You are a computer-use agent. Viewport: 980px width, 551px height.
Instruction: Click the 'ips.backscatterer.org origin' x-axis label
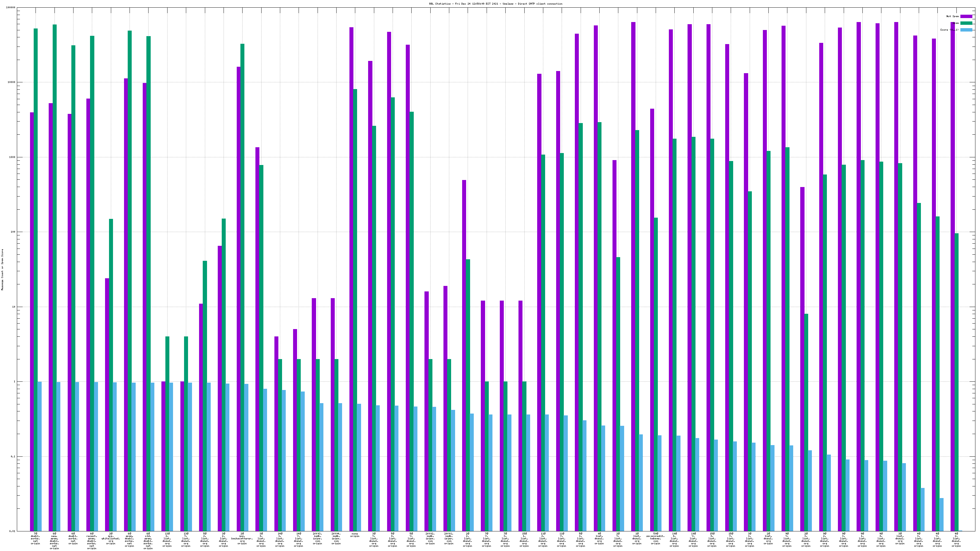tap(242, 538)
